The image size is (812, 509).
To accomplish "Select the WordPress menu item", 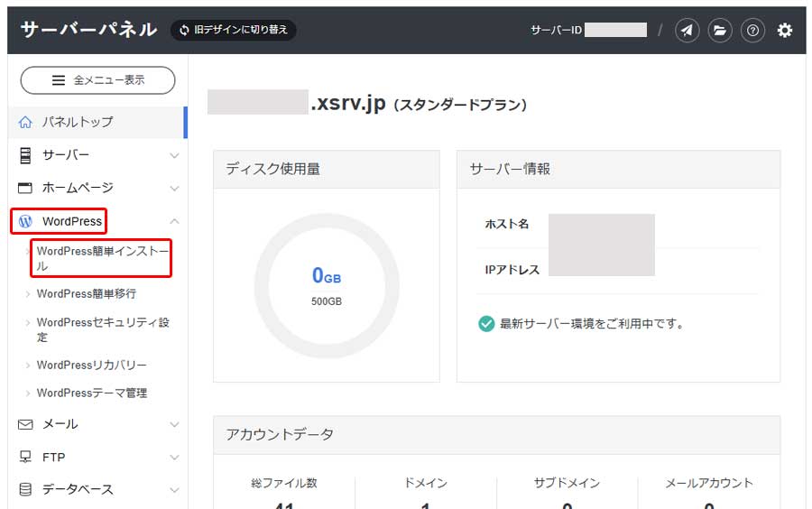I will click(71, 222).
